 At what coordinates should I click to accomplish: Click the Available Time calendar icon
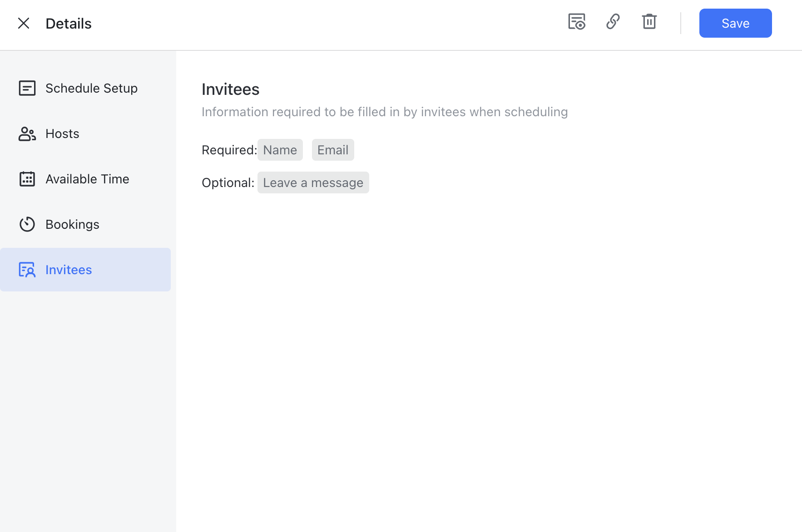pyautogui.click(x=27, y=179)
